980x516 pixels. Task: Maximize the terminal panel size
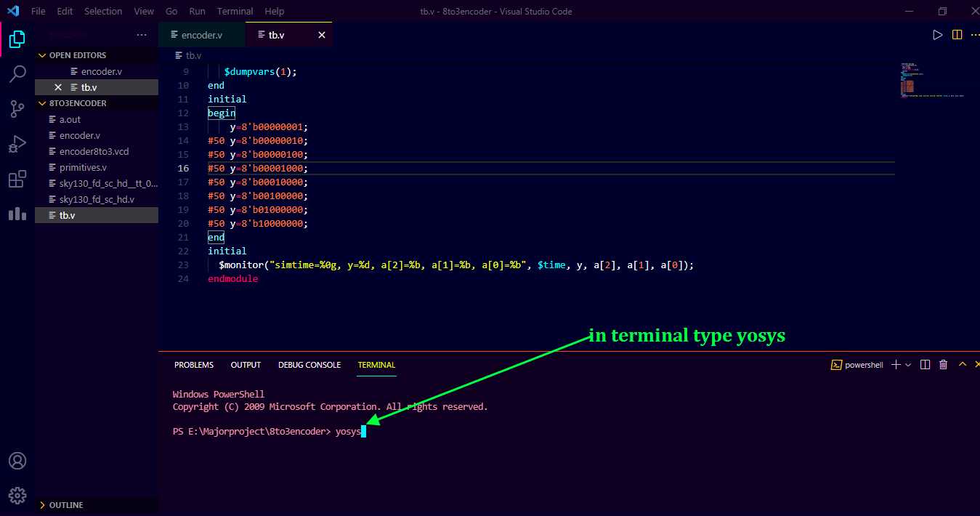click(963, 365)
